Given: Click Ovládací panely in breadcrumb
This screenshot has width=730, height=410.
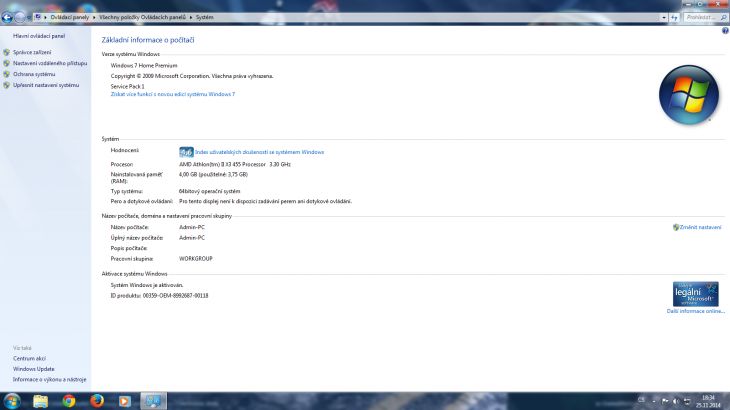Looking at the screenshot, I should click(x=69, y=17).
